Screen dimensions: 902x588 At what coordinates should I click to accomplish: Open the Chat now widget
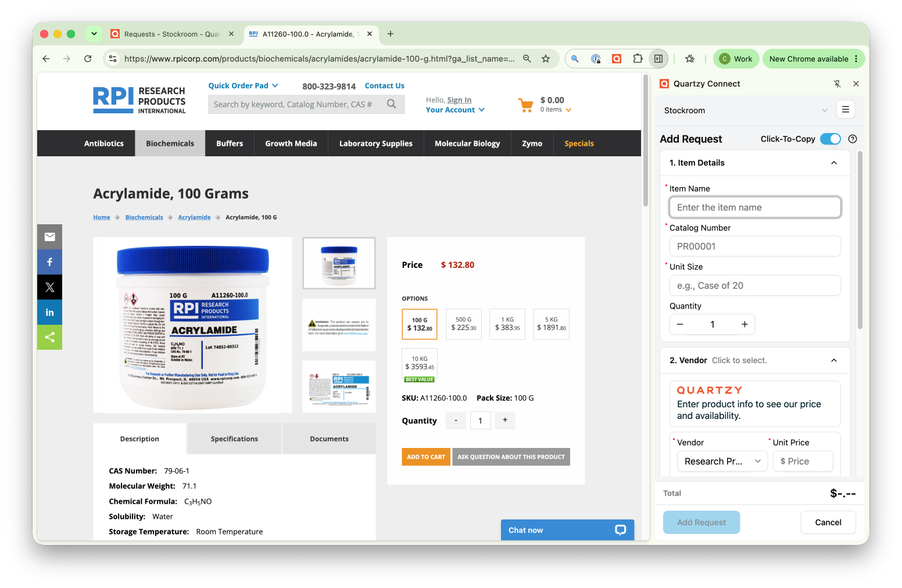[x=567, y=530]
